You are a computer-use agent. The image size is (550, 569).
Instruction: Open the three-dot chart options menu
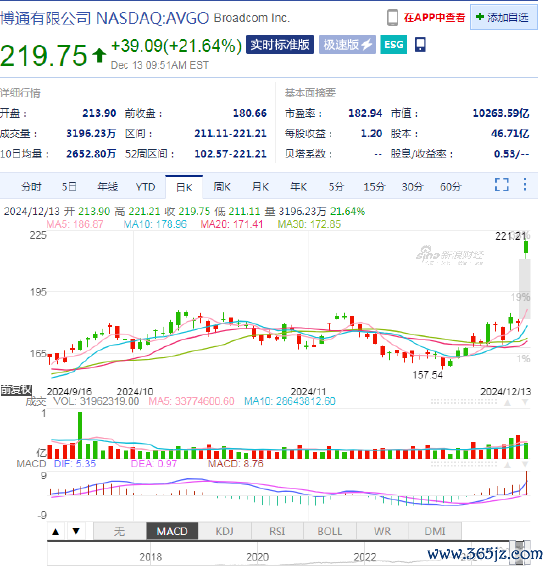click(x=525, y=184)
